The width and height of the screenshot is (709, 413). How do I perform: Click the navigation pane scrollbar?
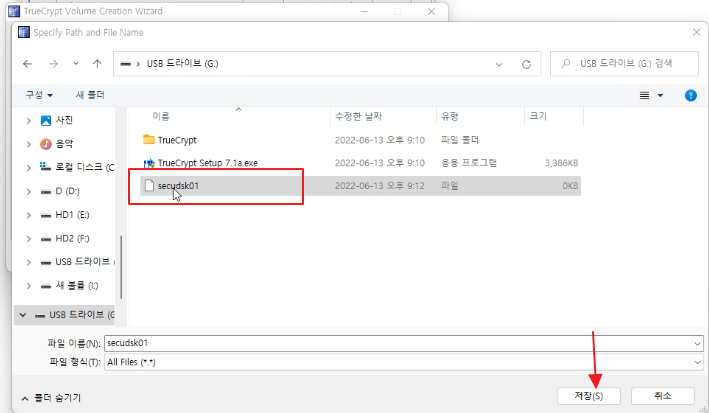pyautogui.click(x=121, y=267)
